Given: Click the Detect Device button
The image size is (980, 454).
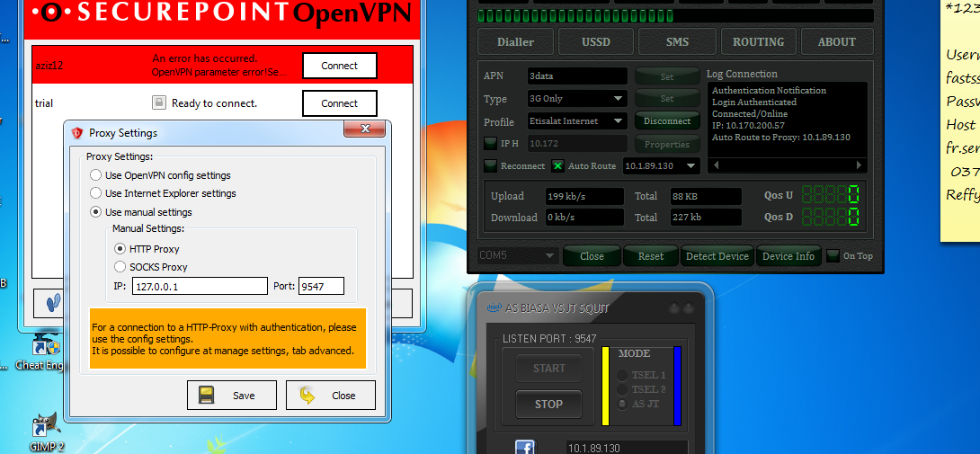Looking at the screenshot, I should click(717, 255).
